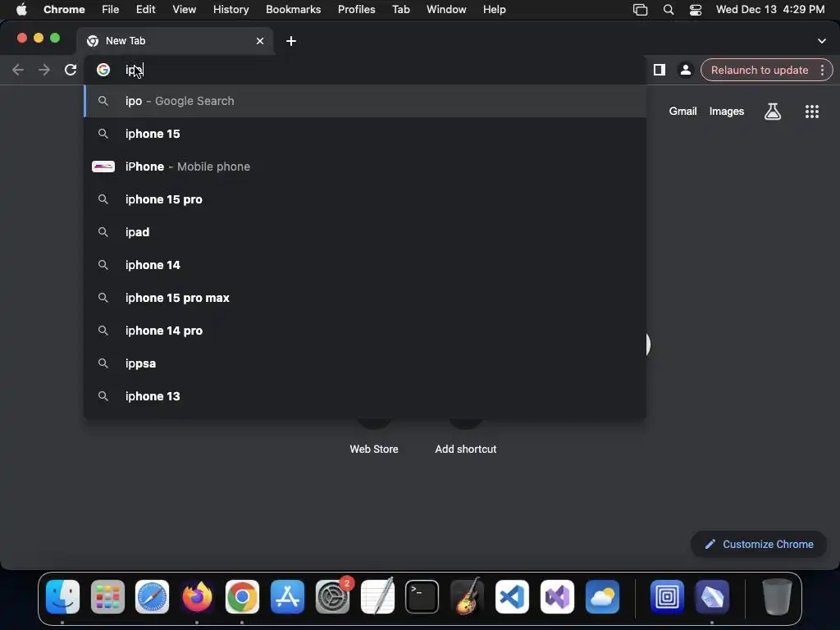The image size is (840, 630).
Task: Open the Google apps grid
Action: 811,112
